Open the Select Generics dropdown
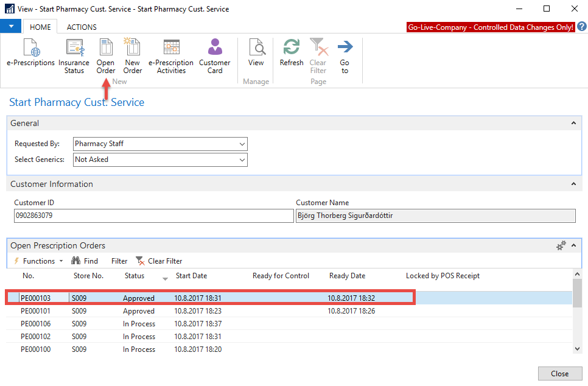This screenshot has height=386, width=588. pos(242,160)
